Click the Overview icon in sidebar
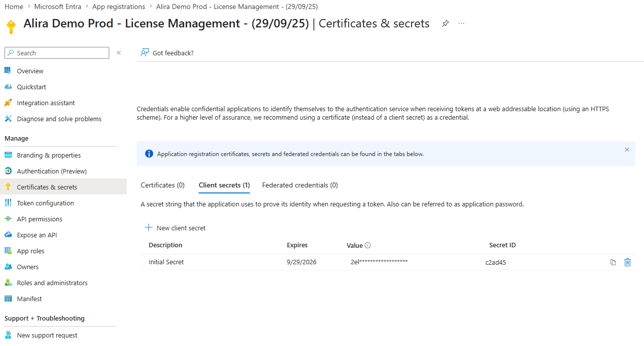 (x=8, y=71)
